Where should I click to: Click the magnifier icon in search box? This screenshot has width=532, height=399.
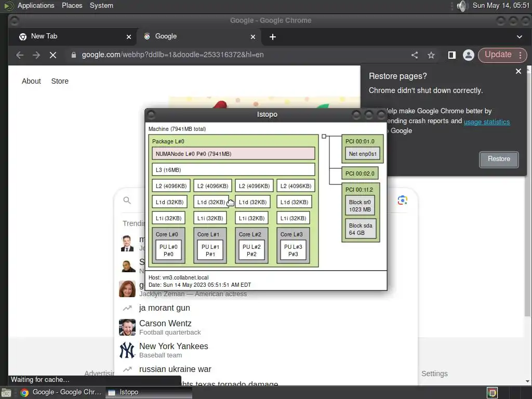coord(127,201)
